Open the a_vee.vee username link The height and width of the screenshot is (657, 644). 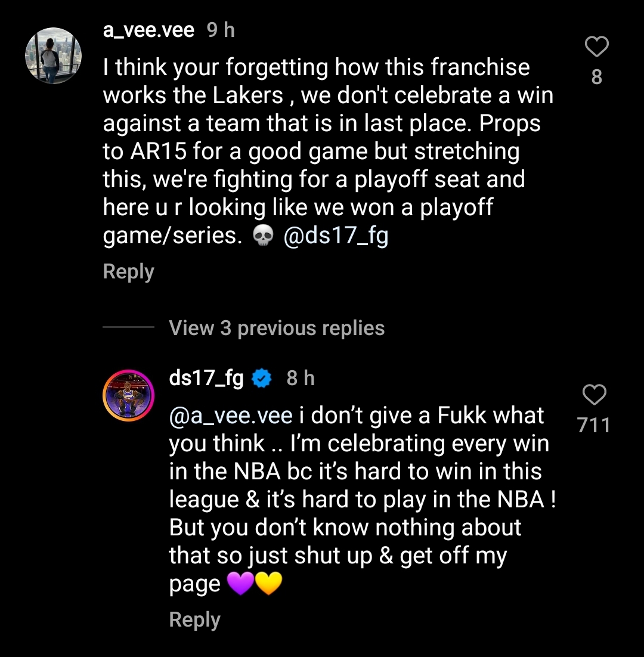pyautogui.click(x=148, y=30)
